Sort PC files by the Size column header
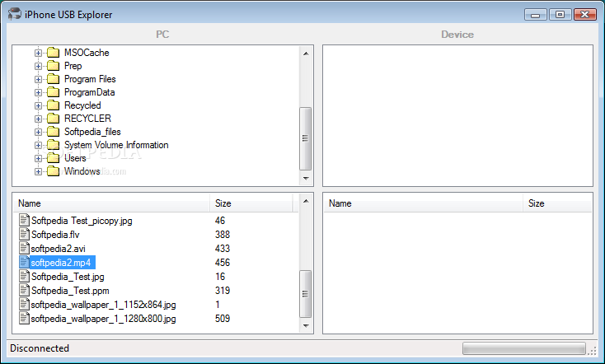The width and height of the screenshot is (605, 364). 251,203
